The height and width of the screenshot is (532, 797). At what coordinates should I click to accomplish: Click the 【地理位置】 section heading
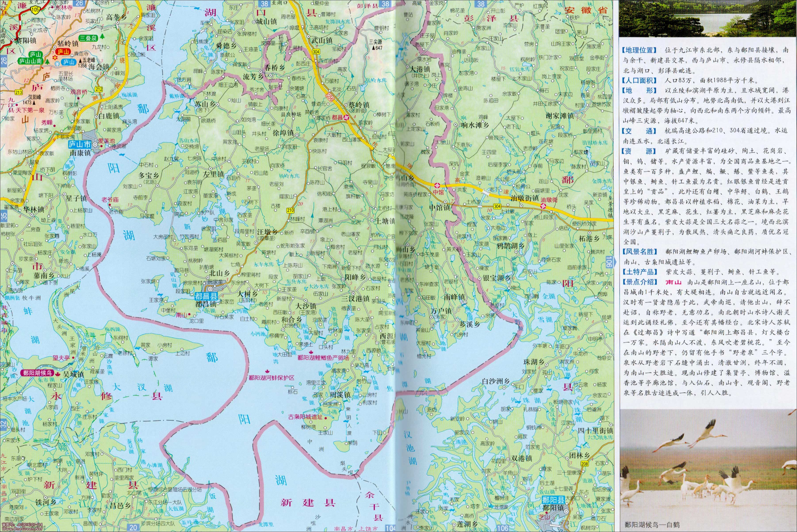(x=639, y=50)
